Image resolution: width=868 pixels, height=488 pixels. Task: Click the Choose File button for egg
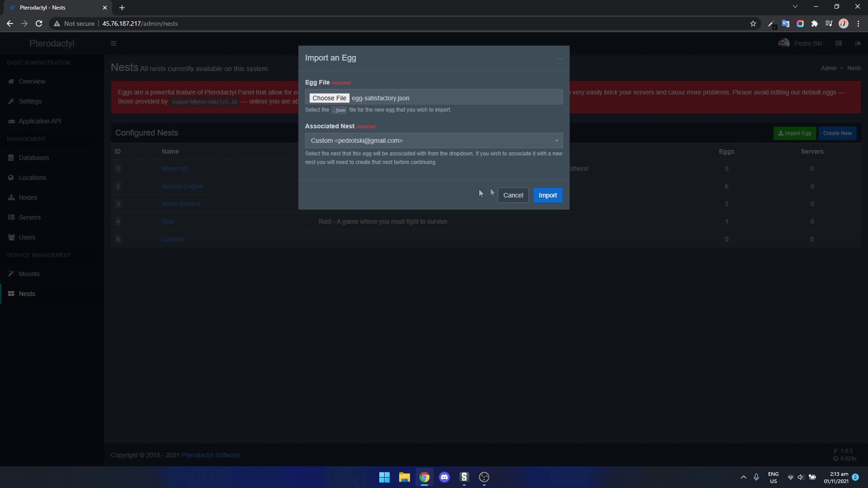[329, 98]
